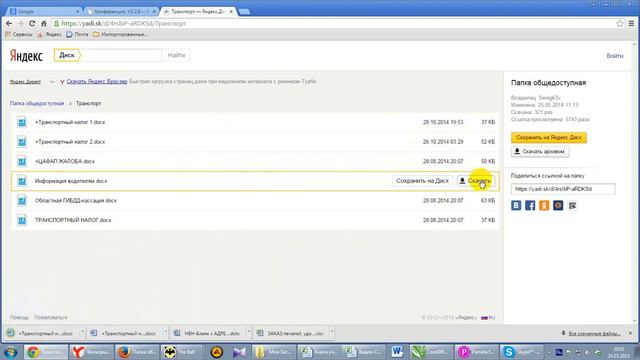Open Firefox from the taskbar
Viewport: 640px width, 360px height.
click(x=136, y=352)
